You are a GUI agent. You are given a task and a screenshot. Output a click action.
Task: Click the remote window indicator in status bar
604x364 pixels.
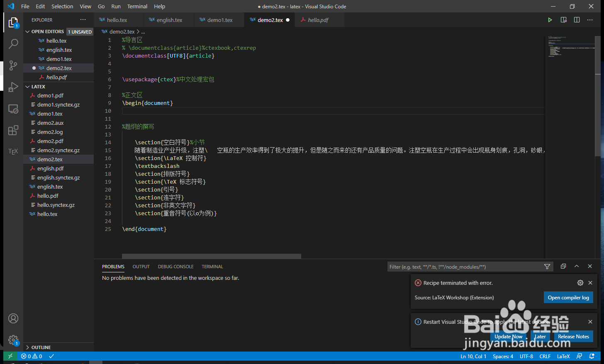10,356
